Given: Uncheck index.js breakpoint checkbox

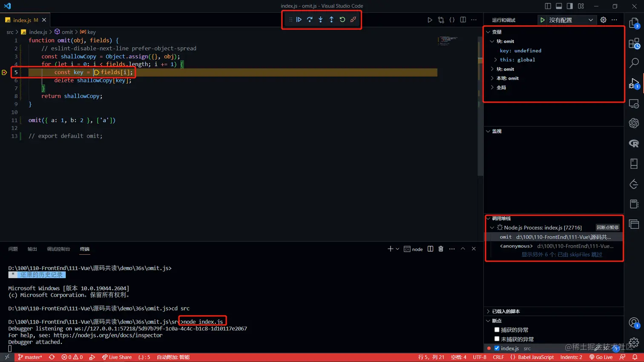Looking at the screenshot, I should (497, 348).
